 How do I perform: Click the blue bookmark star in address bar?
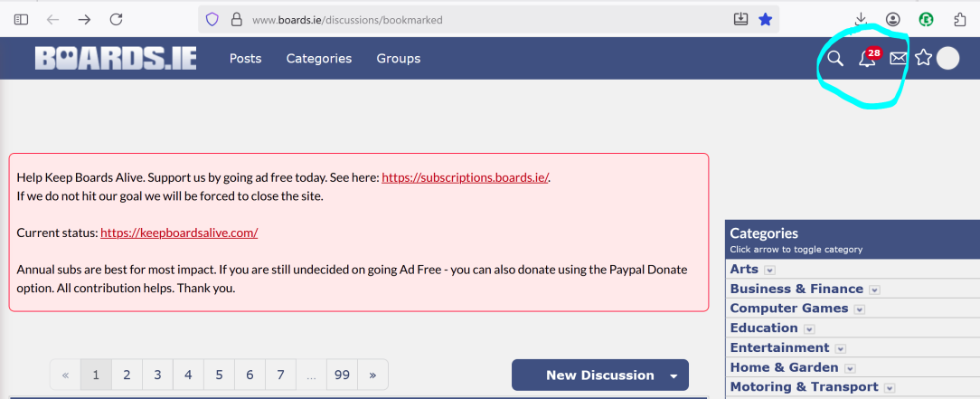[765, 19]
